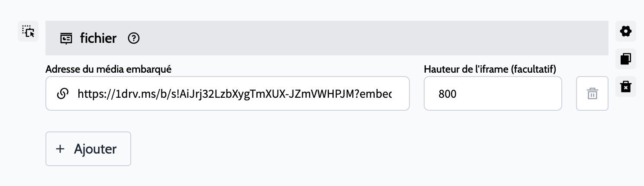Remove the media row with gray trash button

pos(592,93)
